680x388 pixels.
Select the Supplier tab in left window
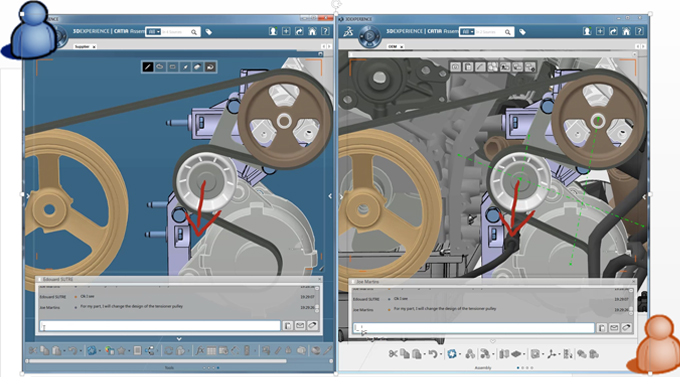(x=82, y=46)
